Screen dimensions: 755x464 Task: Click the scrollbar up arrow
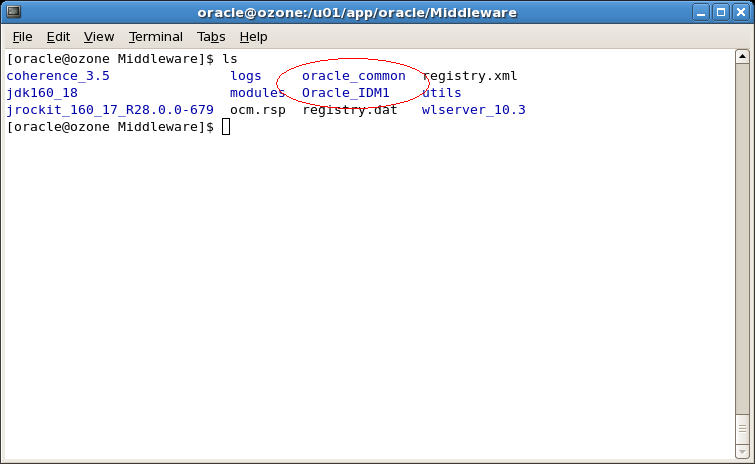(742, 57)
